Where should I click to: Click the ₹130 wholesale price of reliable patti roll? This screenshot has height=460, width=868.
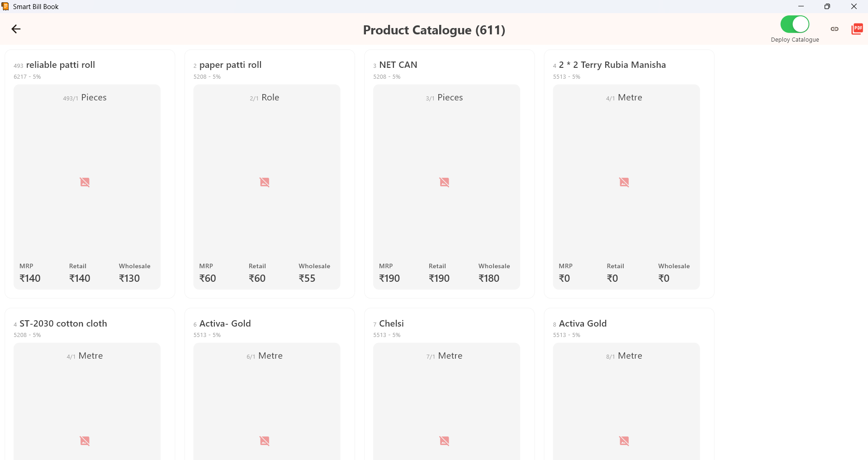click(129, 278)
